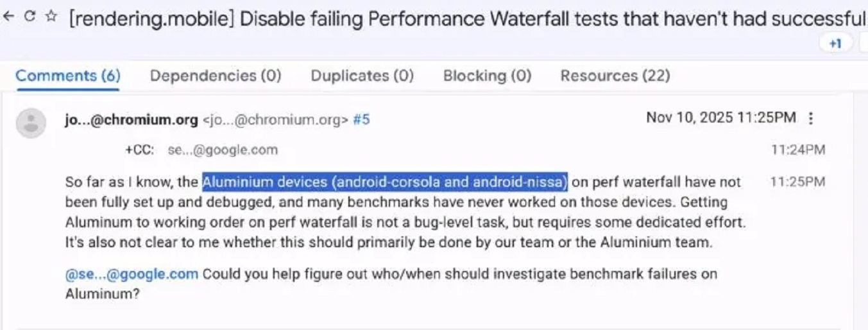Click the commenter's avatar icon

coord(31,123)
